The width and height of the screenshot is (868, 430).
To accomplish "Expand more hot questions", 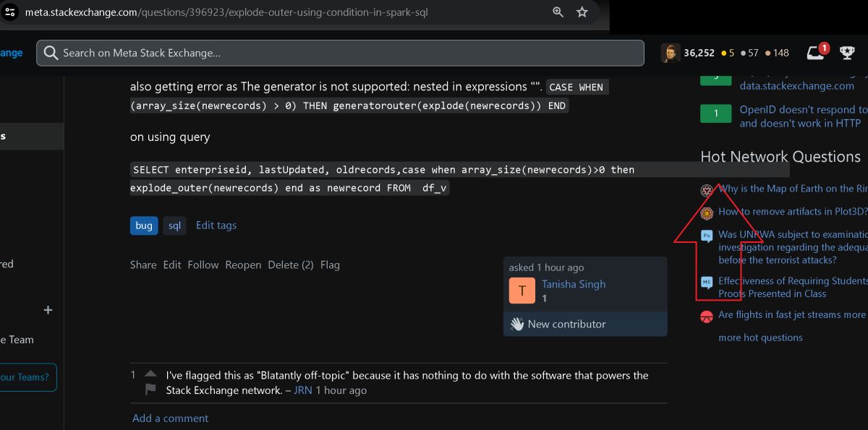I will tap(760, 337).
